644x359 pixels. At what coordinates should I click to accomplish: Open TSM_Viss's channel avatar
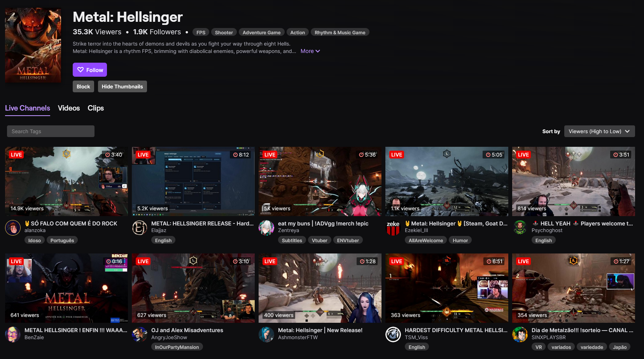(x=393, y=334)
